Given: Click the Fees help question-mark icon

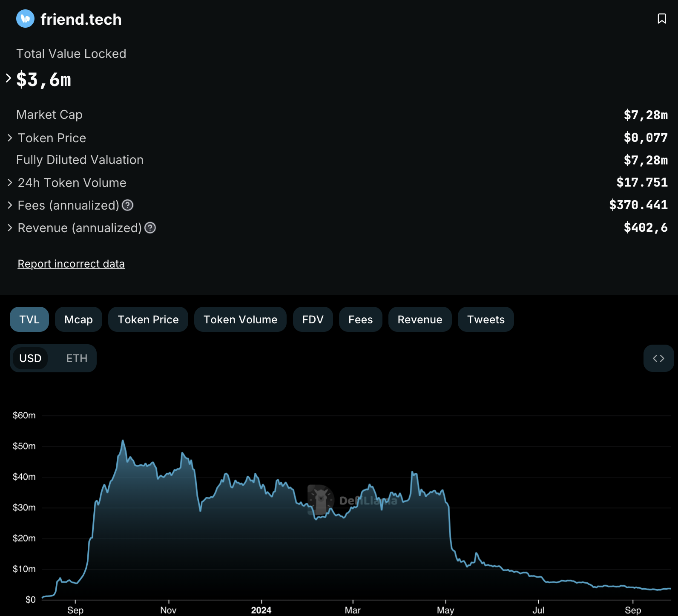Looking at the screenshot, I should tap(128, 205).
